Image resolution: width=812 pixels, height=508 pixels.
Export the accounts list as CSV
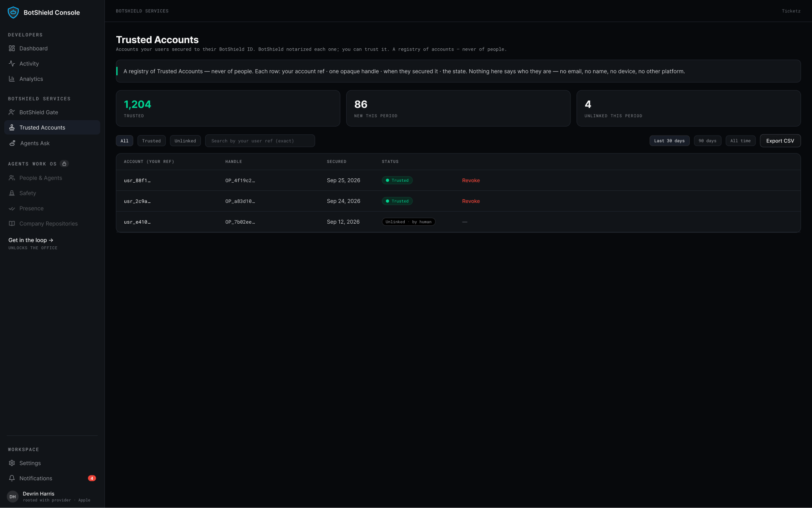click(x=780, y=141)
